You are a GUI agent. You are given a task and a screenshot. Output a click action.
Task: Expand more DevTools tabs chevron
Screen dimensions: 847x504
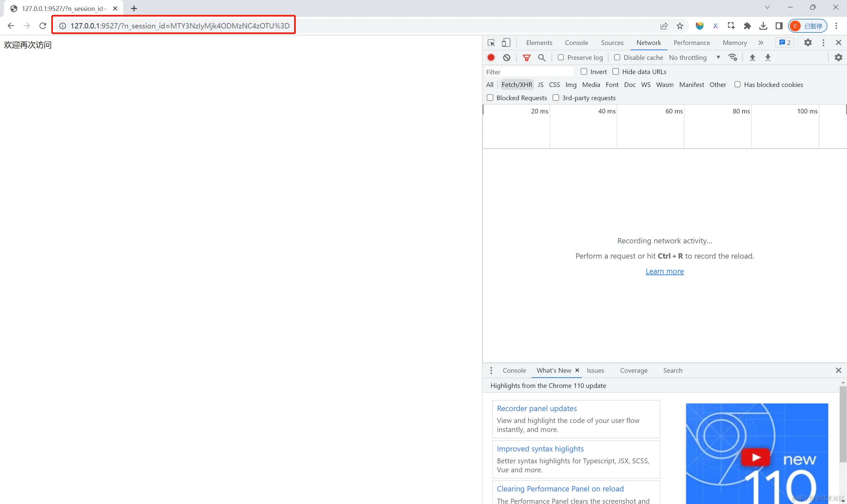click(761, 43)
